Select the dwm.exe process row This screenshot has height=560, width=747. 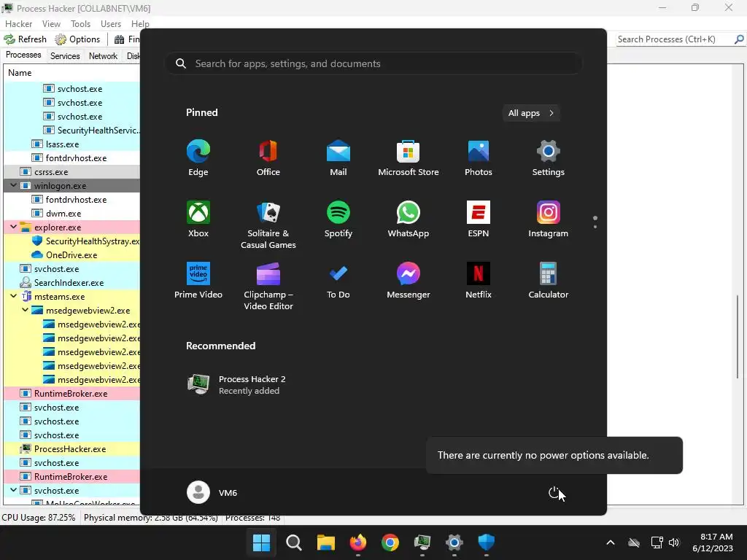pos(71,213)
